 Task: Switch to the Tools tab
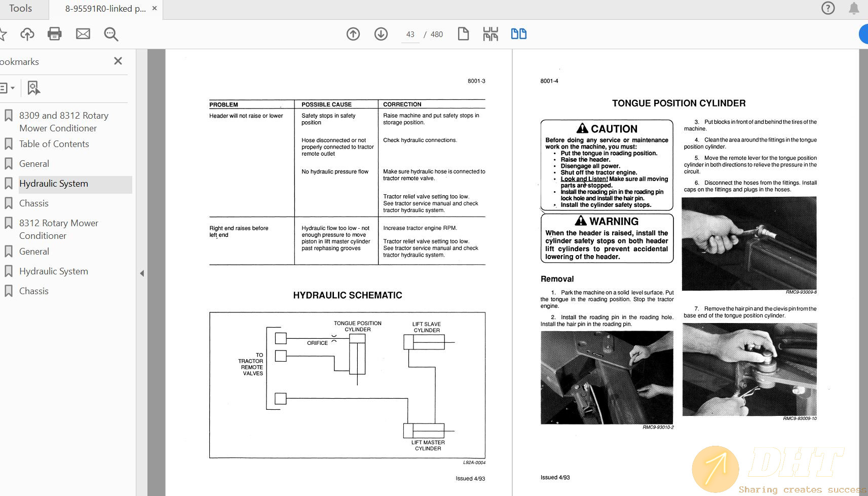tap(20, 9)
